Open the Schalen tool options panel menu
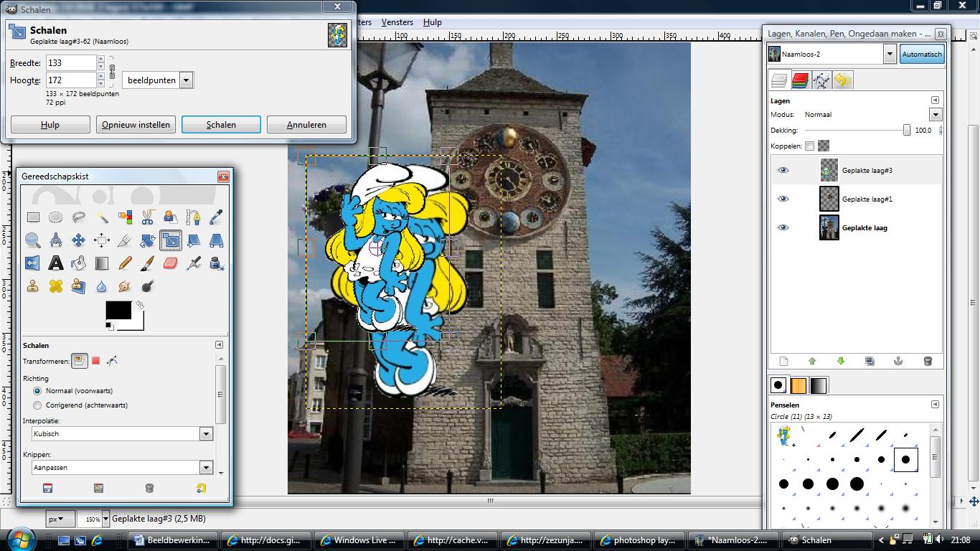980x551 pixels. point(219,345)
